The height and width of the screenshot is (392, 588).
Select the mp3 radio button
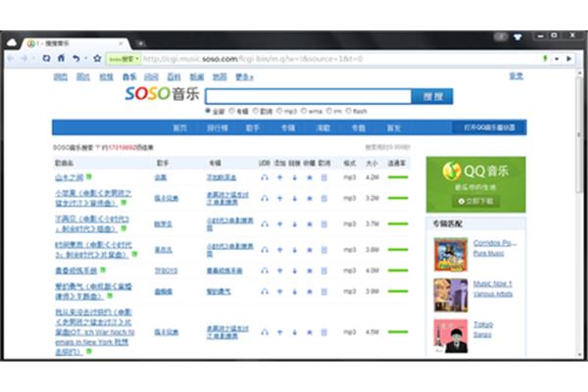tap(279, 111)
